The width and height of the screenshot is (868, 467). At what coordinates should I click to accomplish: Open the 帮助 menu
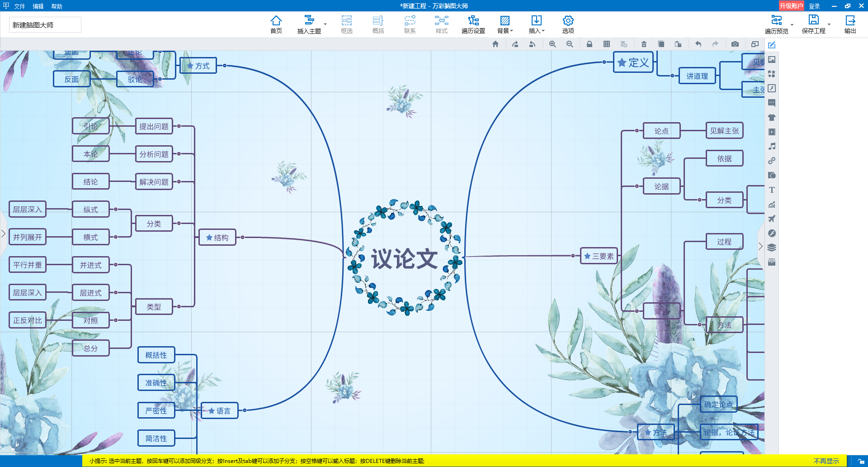coord(57,6)
